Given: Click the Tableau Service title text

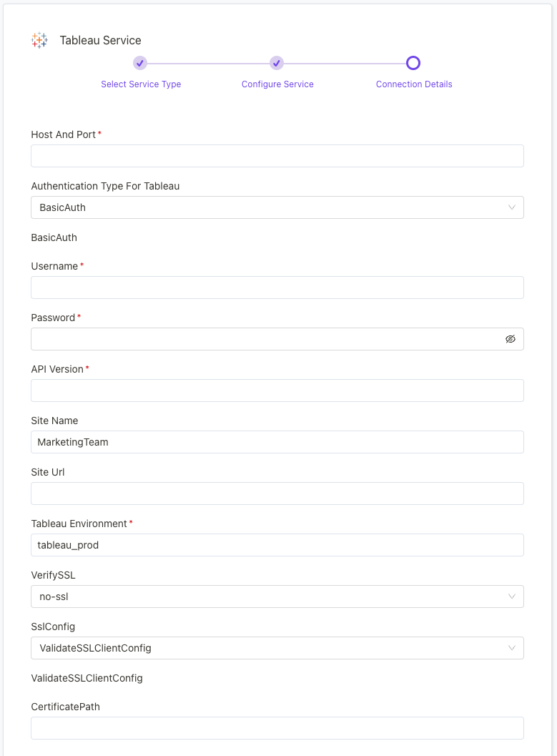Looking at the screenshot, I should point(100,41).
